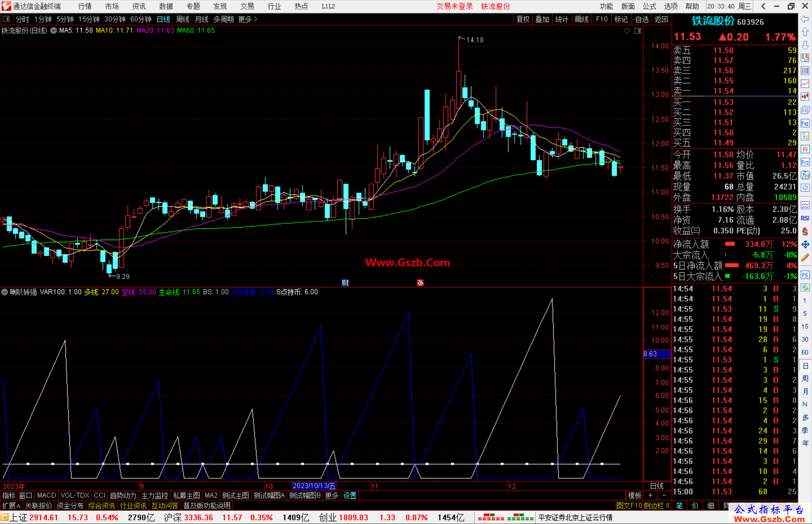This screenshot has height=524, width=812.
Task: Open the 行情 menu
Action: click(85, 6)
